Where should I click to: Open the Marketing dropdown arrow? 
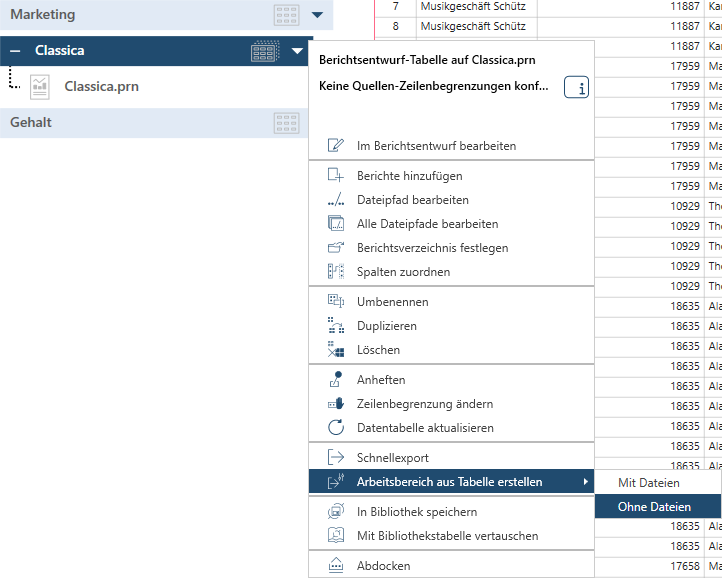[317, 15]
